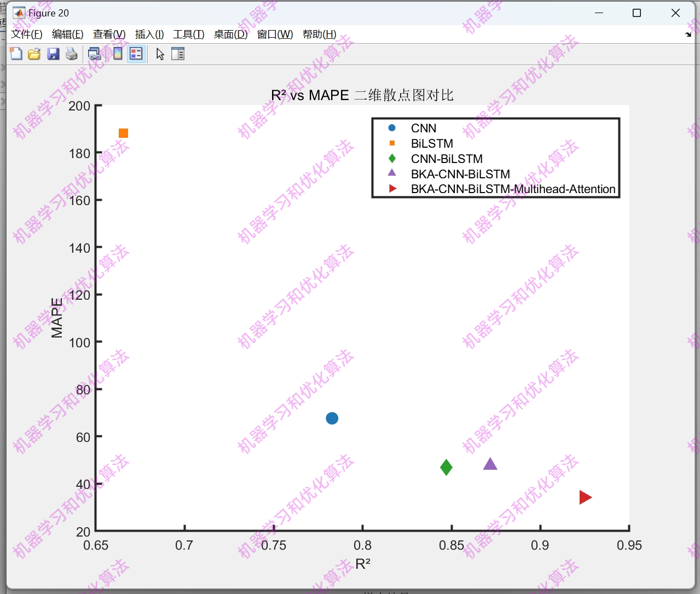Select the CNN-BiLSTM legend entry text
This screenshot has height=594, width=700.
(x=447, y=159)
